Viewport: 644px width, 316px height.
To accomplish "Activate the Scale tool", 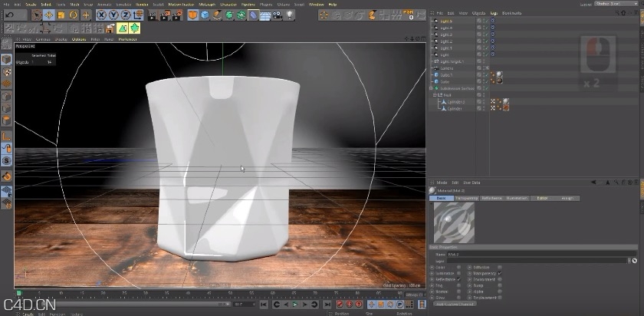I will (x=61, y=15).
